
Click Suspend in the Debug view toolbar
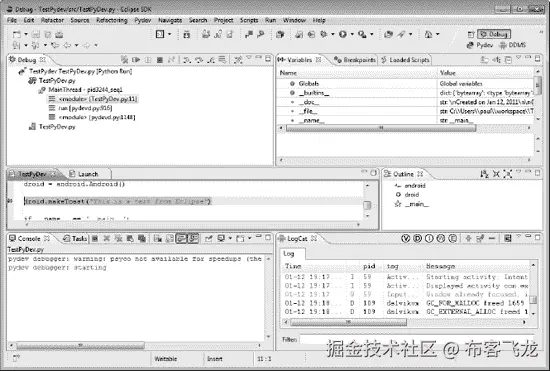pos(148,60)
